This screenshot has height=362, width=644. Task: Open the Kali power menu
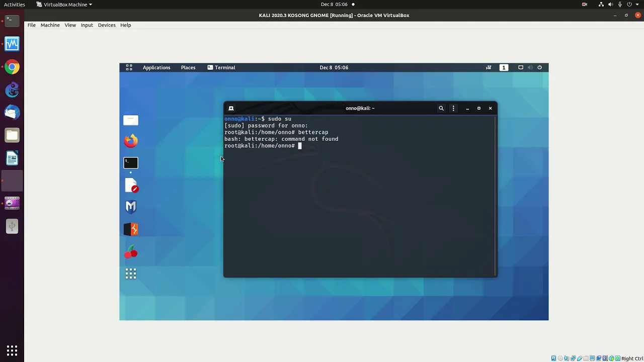click(539, 67)
